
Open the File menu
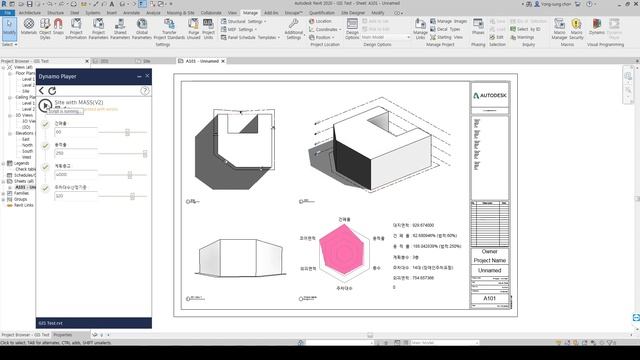pos(7,13)
